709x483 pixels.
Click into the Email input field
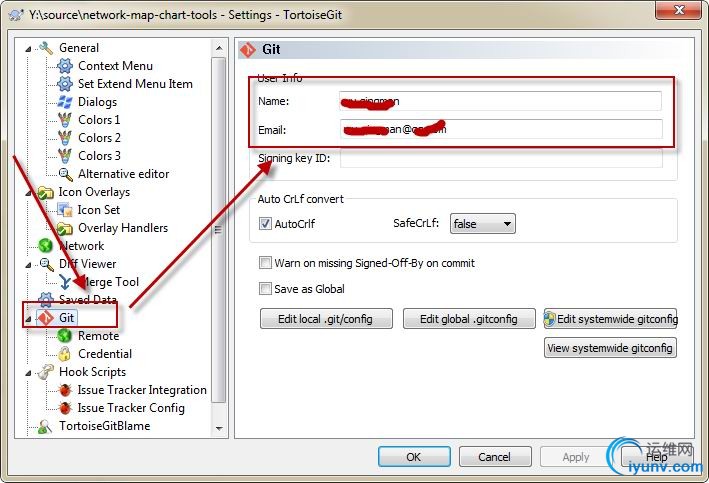(x=501, y=129)
